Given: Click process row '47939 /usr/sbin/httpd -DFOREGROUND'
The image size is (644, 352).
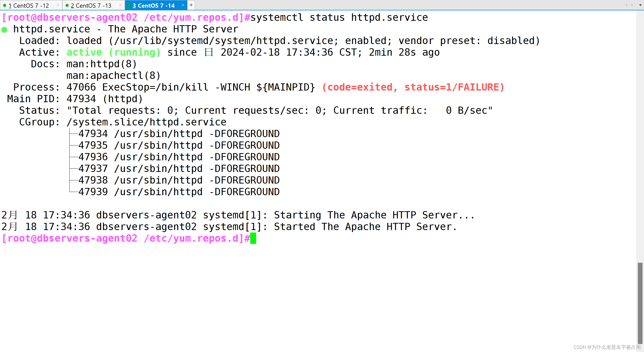Looking at the screenshot, I should coord(179,192).
